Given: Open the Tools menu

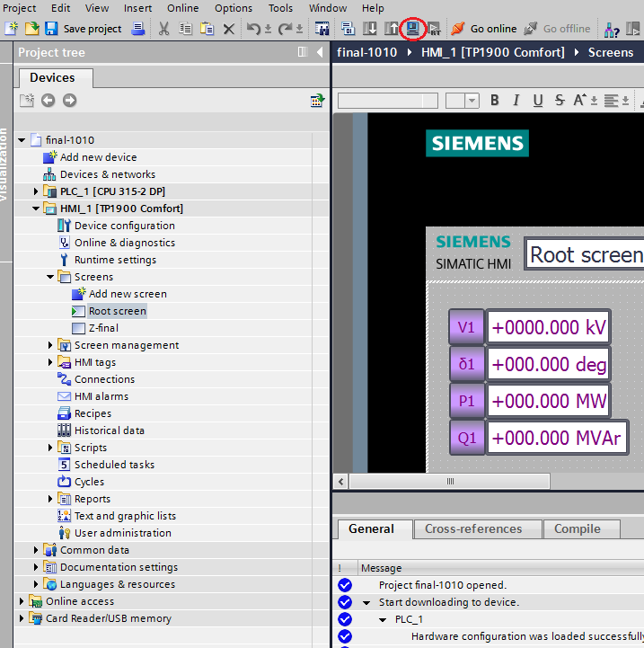Looking at the screenshot, I should click(x=280, y=8).
